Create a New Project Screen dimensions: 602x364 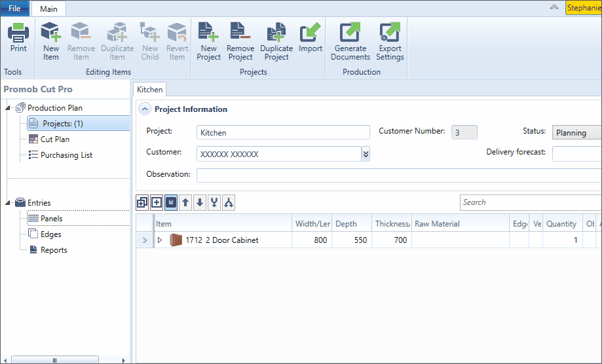point(208,41)
